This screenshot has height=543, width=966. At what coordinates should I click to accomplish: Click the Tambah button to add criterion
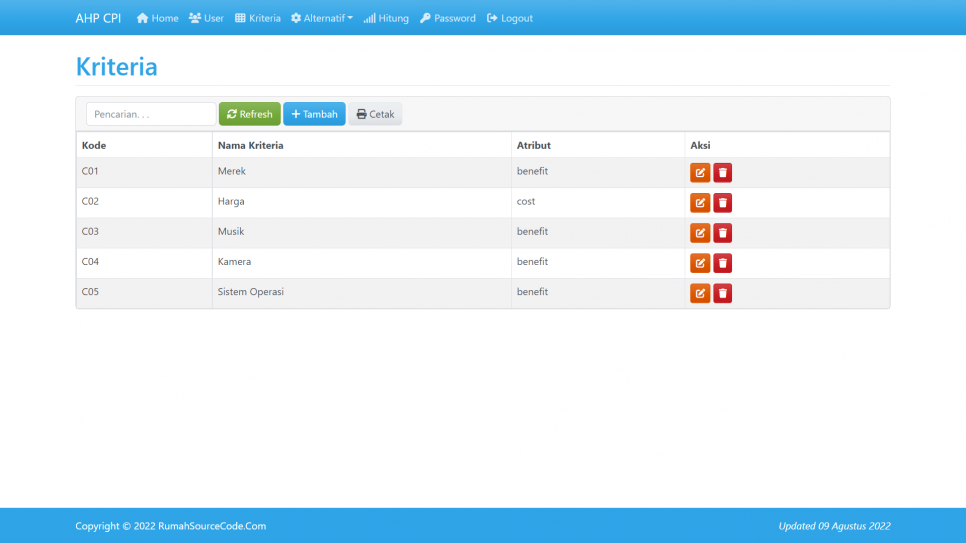(x=314, y=114)
